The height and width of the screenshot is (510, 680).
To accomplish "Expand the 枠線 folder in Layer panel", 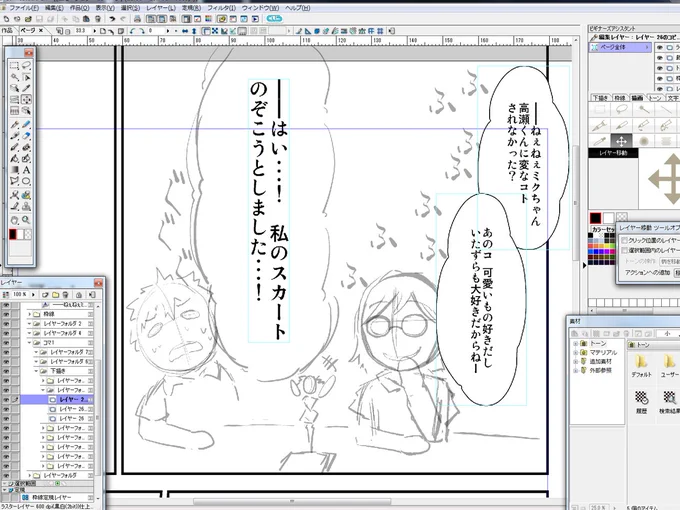I will point(29,314).
